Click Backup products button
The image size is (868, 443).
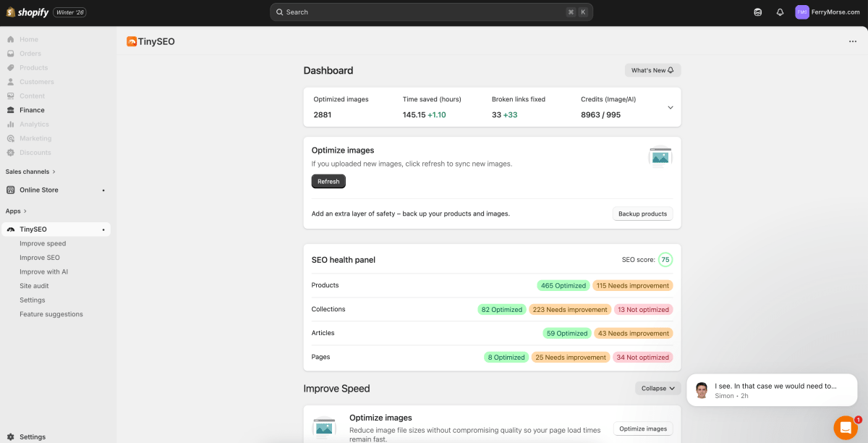point(643,214)
